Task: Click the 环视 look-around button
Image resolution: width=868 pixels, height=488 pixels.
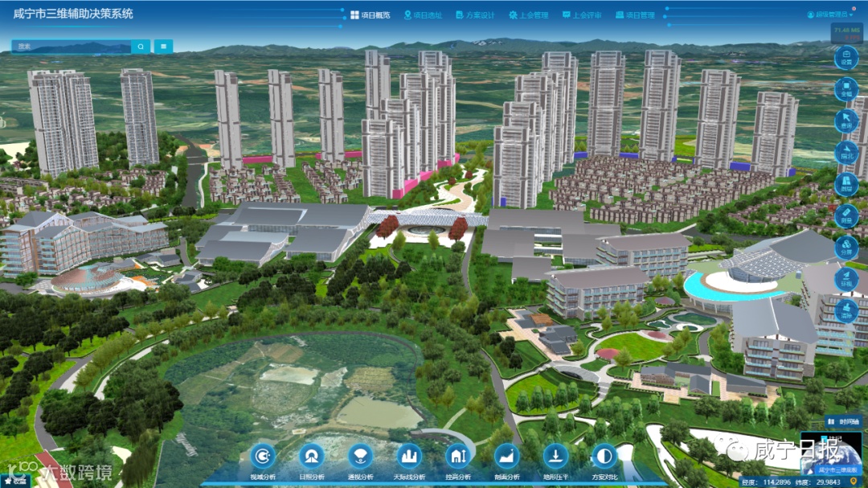Action: (x=846, y=279)
